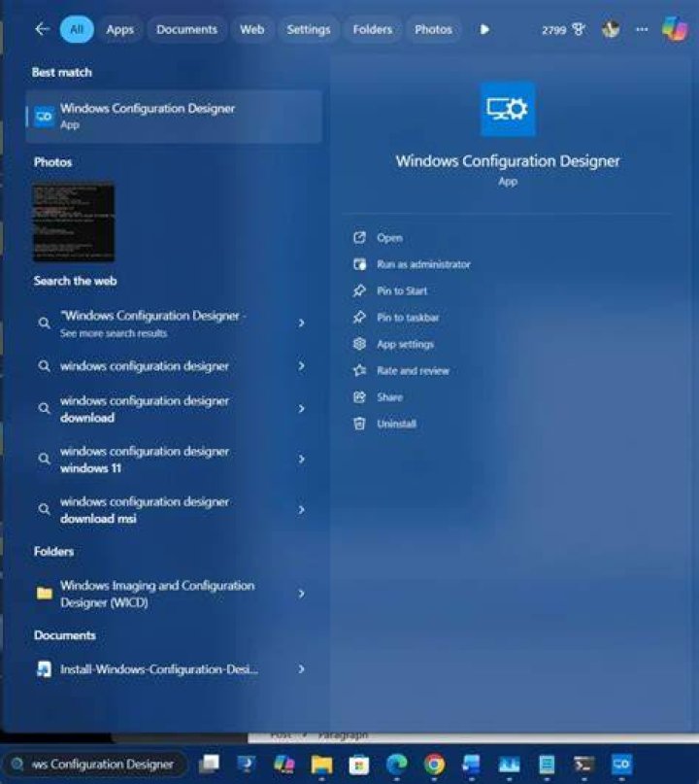Viewport: 699px width, 784px height.
Task: Switch to the Documents filter tab
Action: pos(186,29)
